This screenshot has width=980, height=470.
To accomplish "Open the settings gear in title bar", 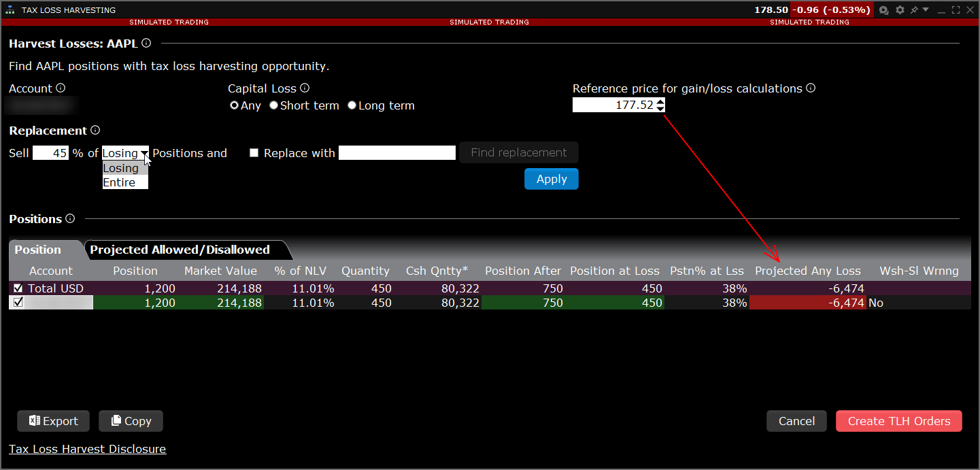I will coord(900,10).
